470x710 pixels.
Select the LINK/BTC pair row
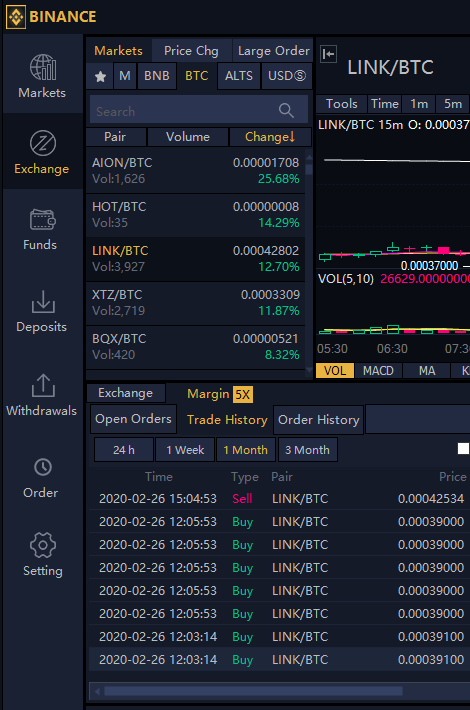click(196, 259)
